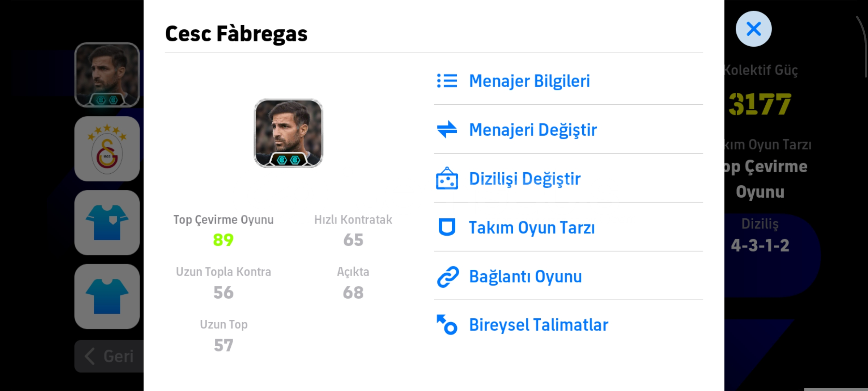
Task: Select Menajeri Değiştir option
Action: (533, 130)
